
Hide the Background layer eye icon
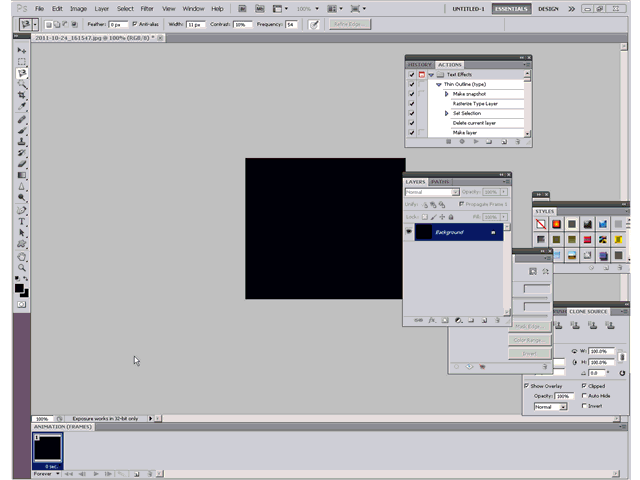[x=409, y=232]
